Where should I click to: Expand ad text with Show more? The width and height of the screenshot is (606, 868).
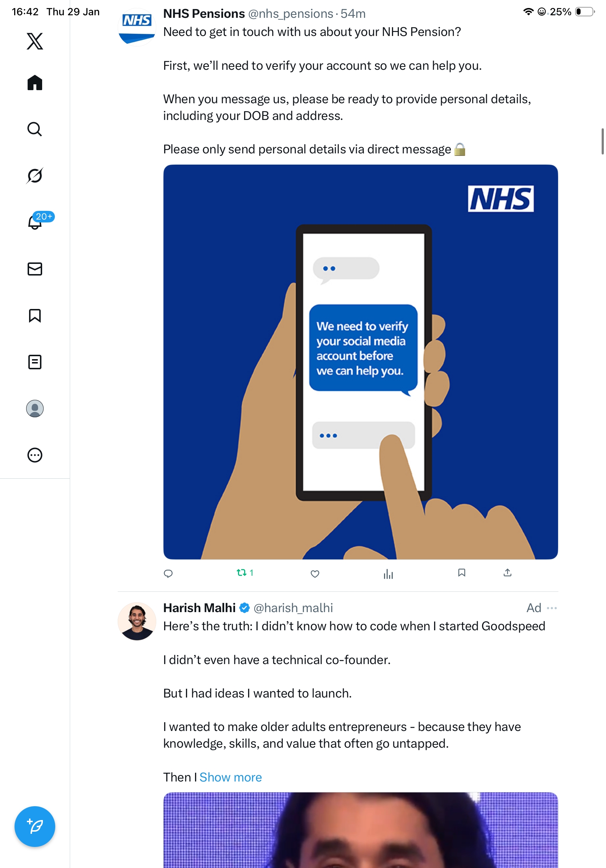point(230,777)
